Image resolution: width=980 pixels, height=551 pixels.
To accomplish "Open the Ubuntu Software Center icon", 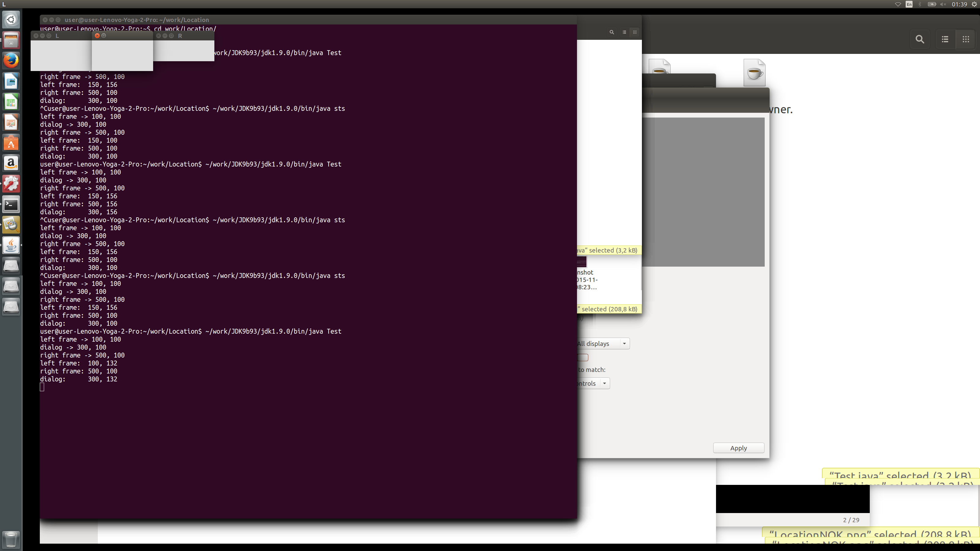I will (11, 143).
